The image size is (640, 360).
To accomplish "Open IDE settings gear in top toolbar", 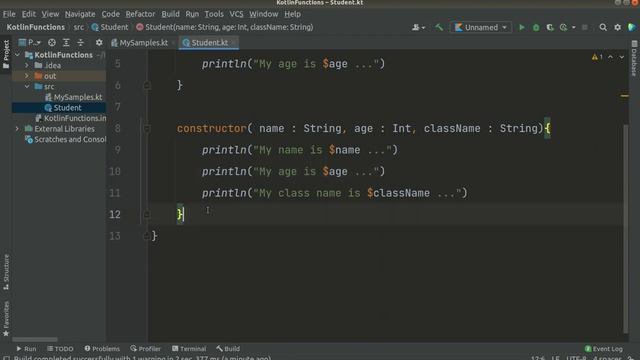I will pos(618,27).
